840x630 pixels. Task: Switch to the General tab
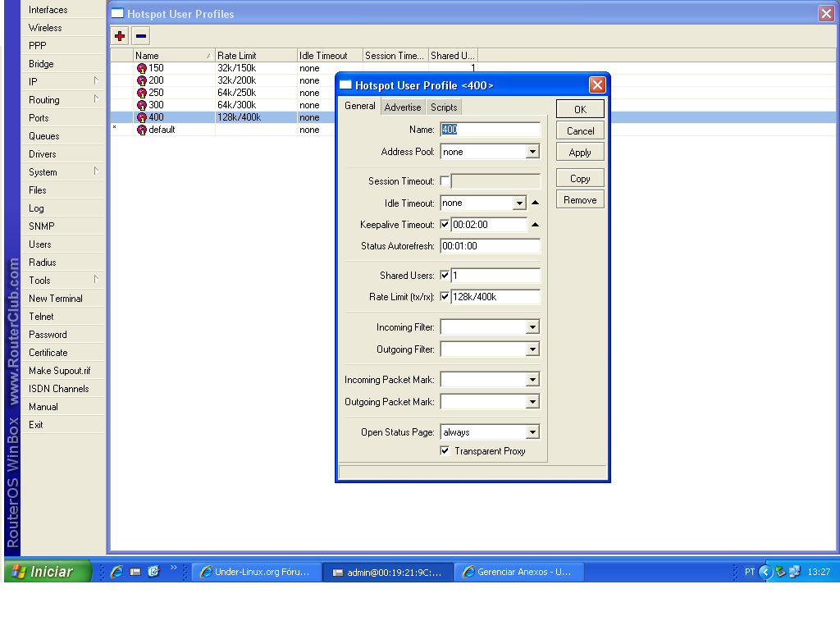click(360, 106)
